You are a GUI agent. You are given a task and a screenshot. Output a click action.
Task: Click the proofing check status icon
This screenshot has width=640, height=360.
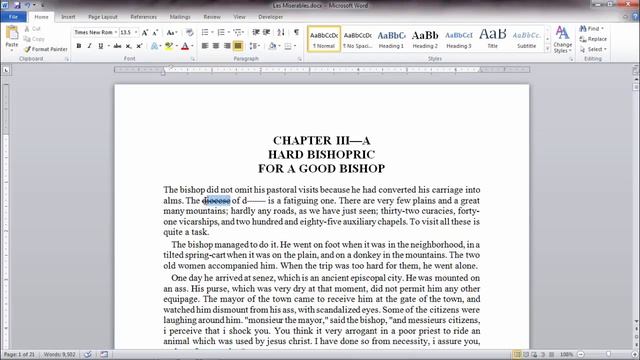pos(87,354)
